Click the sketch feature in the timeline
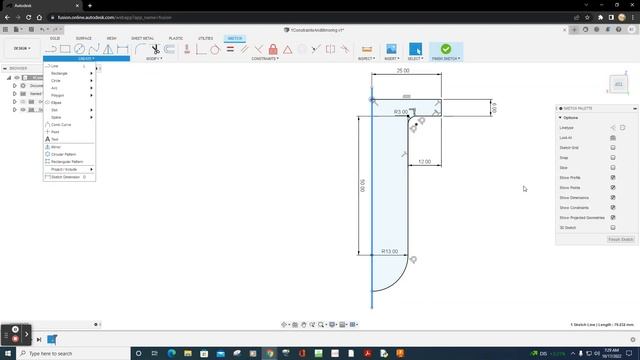Viewport: 640px width, 360px height. pyautogui.click(x=52, y=339)
